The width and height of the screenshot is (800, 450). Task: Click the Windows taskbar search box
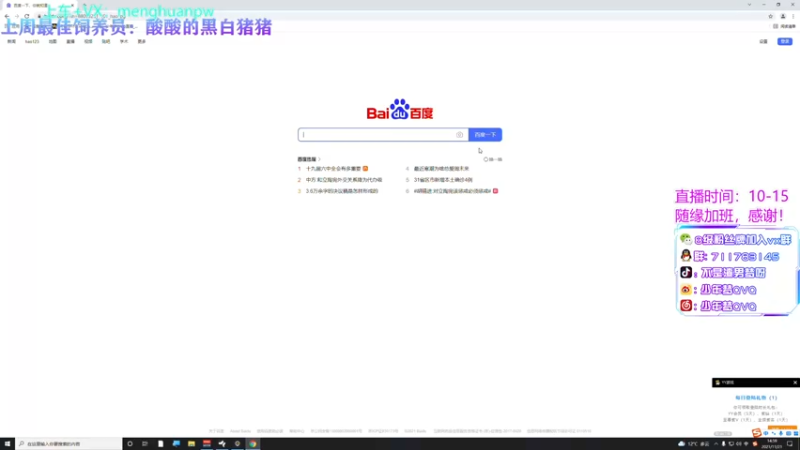click(68, 444)
